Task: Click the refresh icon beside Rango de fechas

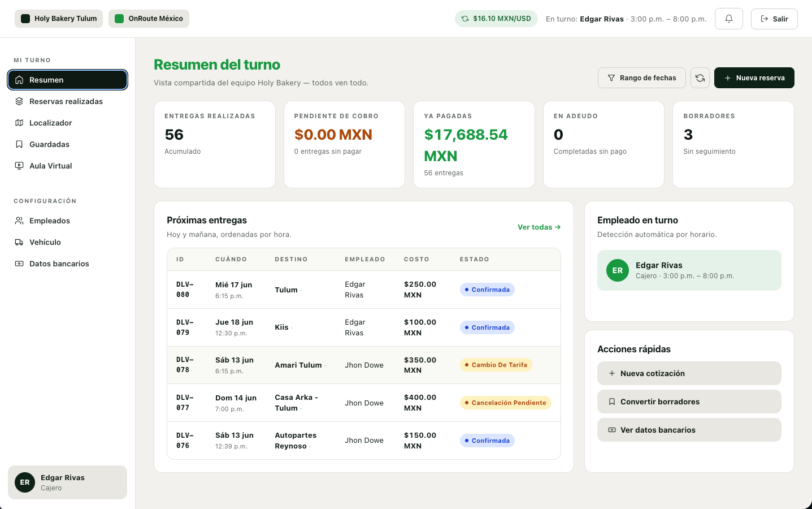Action: [700, 78]
